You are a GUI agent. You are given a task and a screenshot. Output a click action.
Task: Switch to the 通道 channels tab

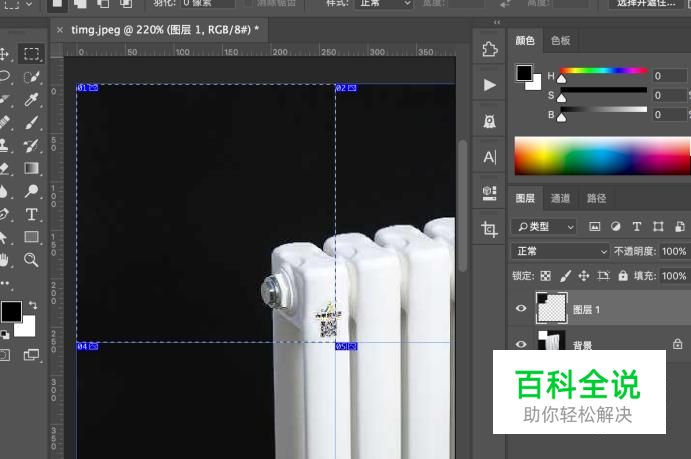pos(560,199)
